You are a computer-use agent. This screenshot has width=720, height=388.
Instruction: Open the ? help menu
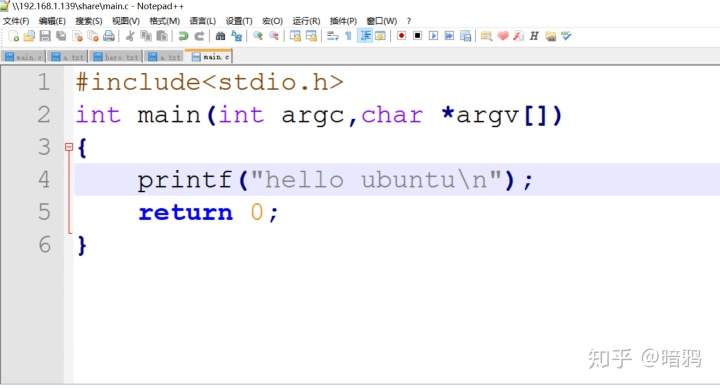(409, 21)
